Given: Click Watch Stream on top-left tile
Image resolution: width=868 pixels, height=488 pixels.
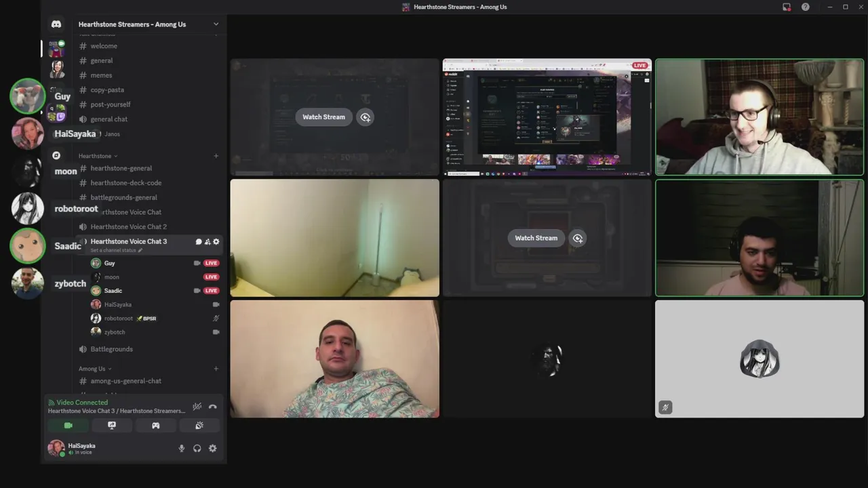Looking at the screenshot, I should [x=323, y=117].
